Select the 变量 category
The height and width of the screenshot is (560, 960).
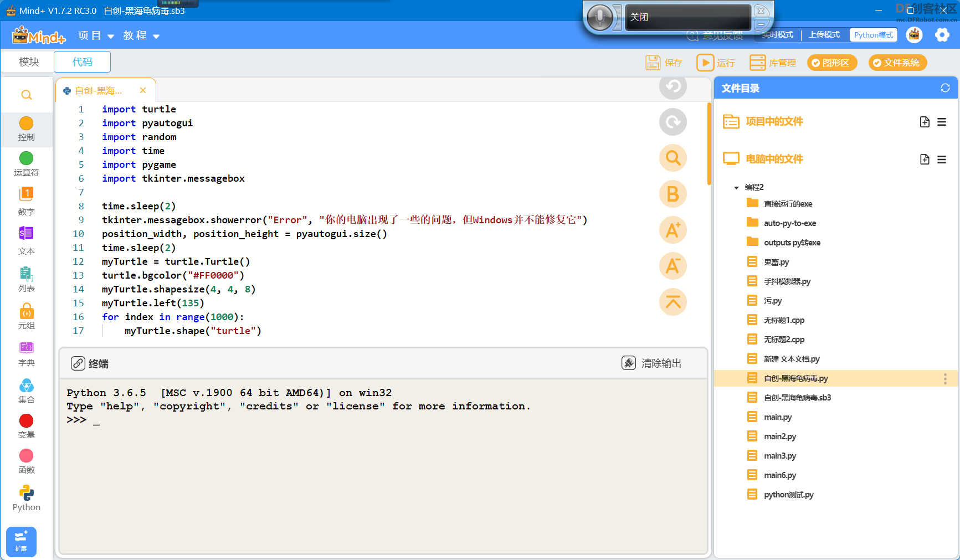[26, 426]
